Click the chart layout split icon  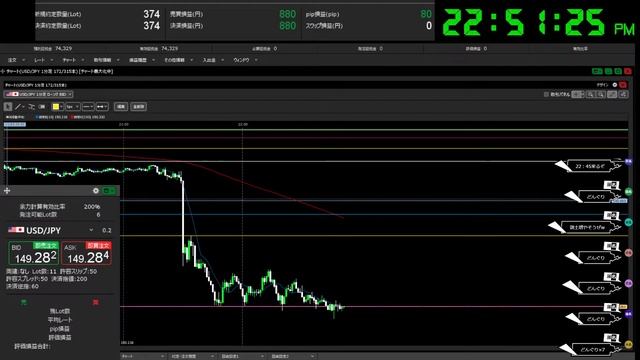578,94
